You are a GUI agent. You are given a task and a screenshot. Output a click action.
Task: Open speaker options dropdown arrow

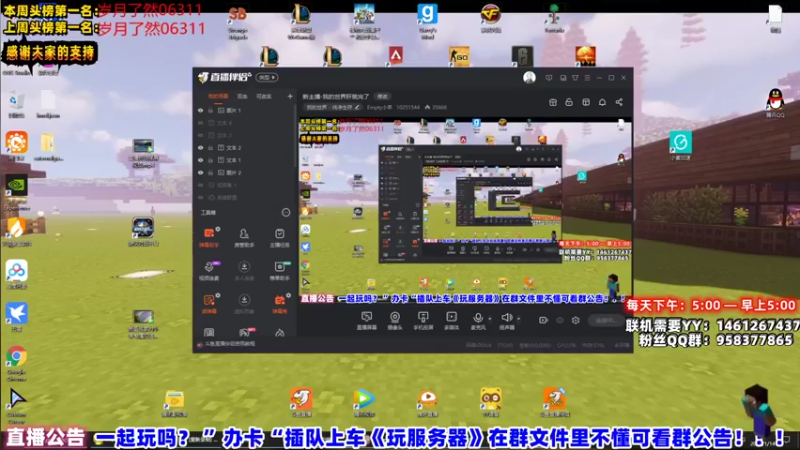[x=518, y=319]
